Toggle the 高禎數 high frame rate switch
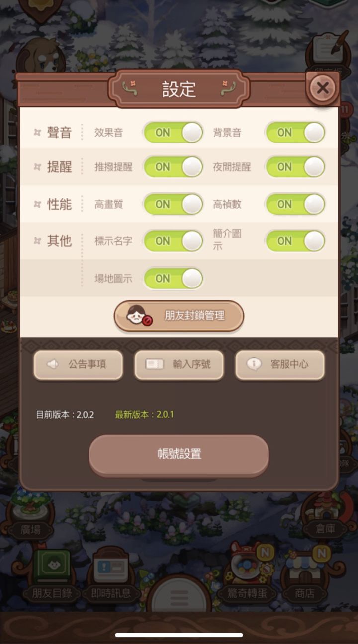 tap(295, 204)
